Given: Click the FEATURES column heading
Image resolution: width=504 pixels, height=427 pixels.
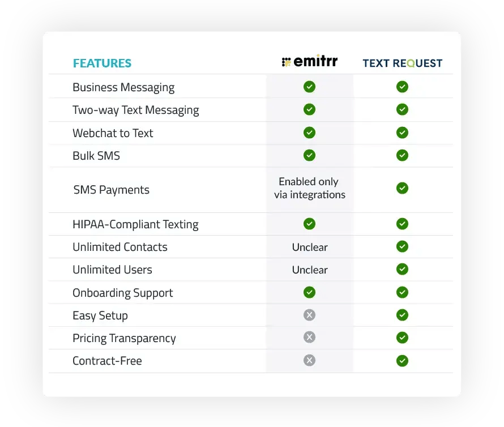Looking at the screenshot, I should tap(102, 63).
